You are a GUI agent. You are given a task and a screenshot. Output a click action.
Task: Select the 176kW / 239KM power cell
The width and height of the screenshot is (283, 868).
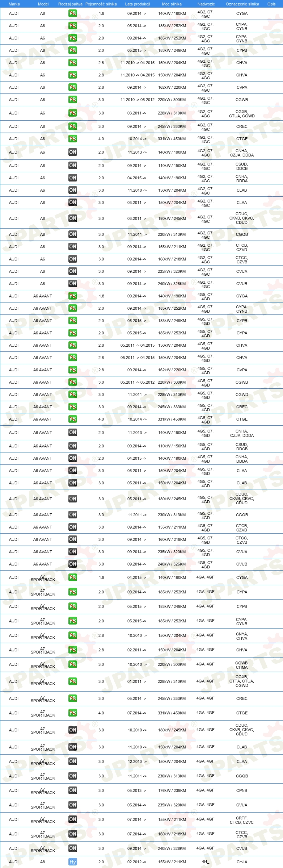(x=172, y=790)
